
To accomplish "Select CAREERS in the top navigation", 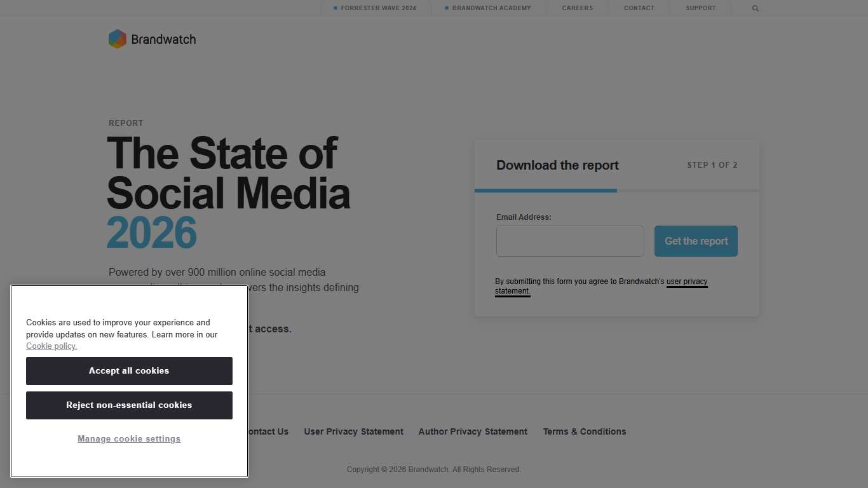I will coord(576,8).
